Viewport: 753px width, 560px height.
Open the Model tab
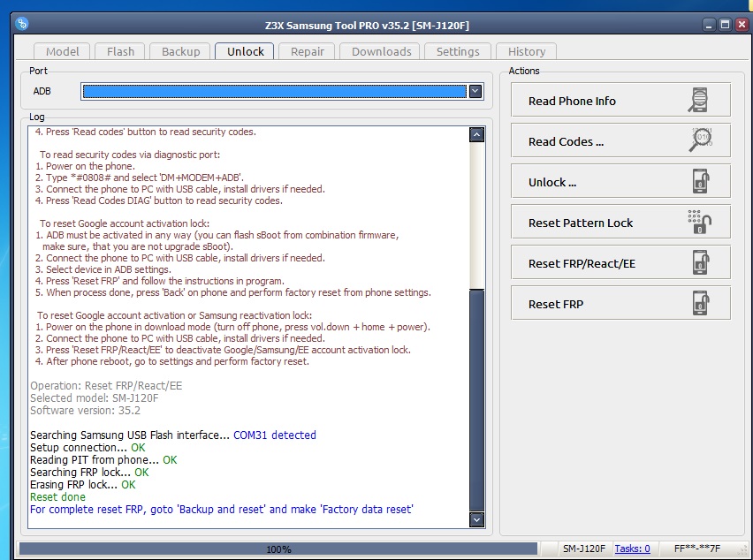tap(63, 51)
